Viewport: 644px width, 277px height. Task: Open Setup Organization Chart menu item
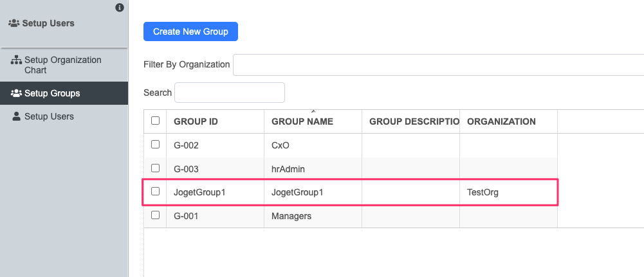click(62, 65)
